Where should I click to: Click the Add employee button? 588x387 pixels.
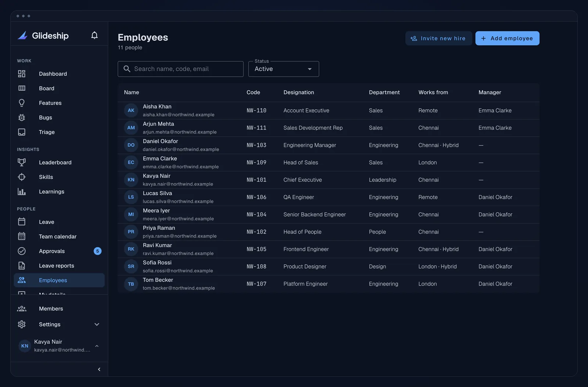click(507, 38)
